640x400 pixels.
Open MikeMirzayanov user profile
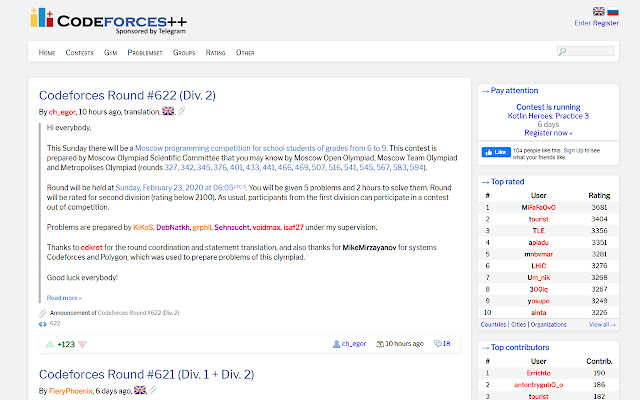[x=369, y=247]
